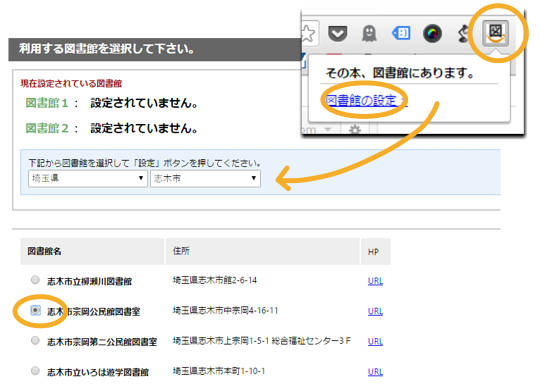
Task: Click the 図書館2 label
Action: pyautogui.click(x=47, y=128)
